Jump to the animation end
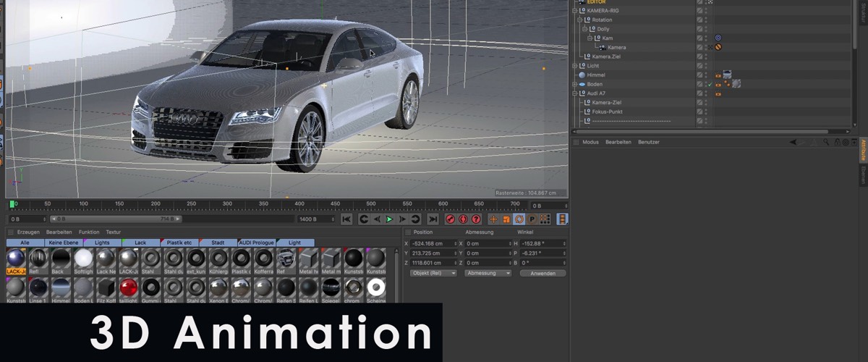This screenshot has height=362, width=868. 433,219
